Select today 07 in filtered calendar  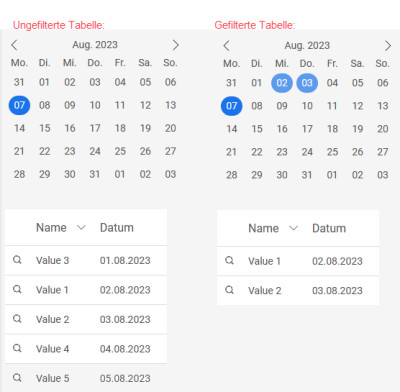(x=232, y=106)
